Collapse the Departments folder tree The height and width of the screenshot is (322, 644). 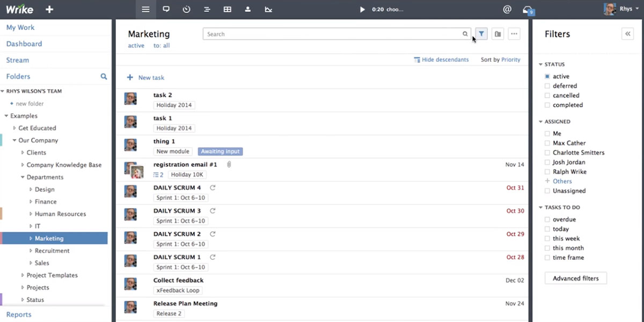[x=23, y=177]
